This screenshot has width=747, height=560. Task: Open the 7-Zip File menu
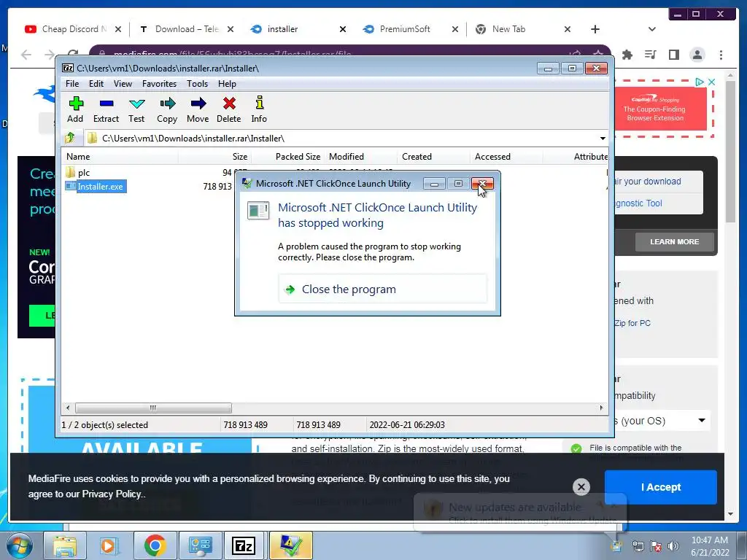point(72,84)
